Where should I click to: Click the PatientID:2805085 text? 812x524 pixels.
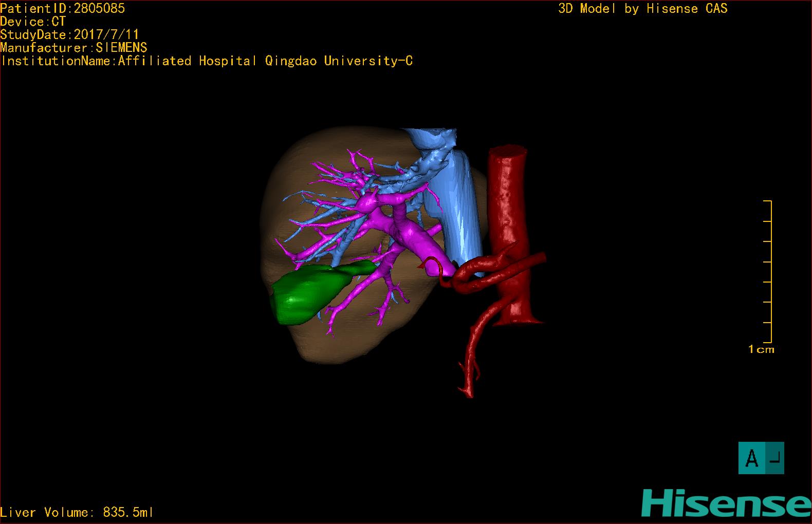(x=62, y=8)
